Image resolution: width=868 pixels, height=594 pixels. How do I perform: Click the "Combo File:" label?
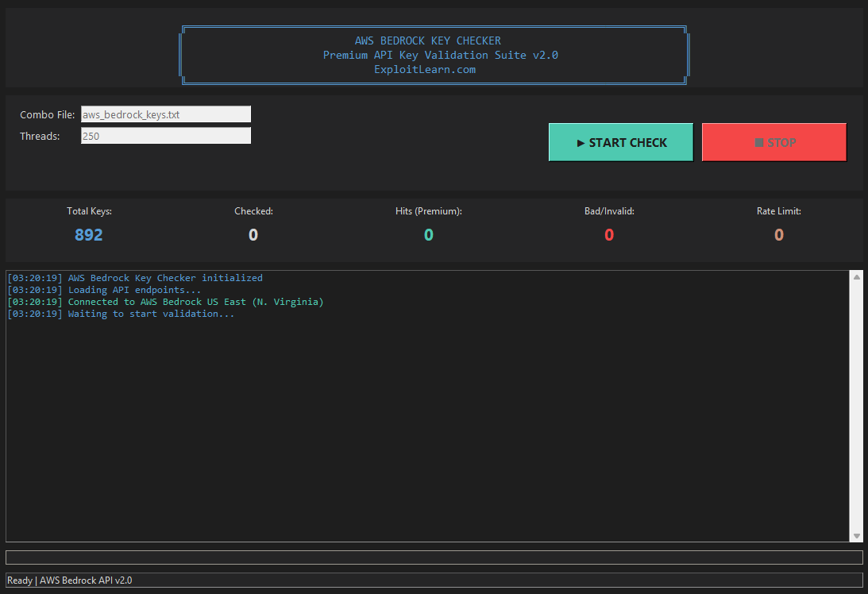coord(47,114)
